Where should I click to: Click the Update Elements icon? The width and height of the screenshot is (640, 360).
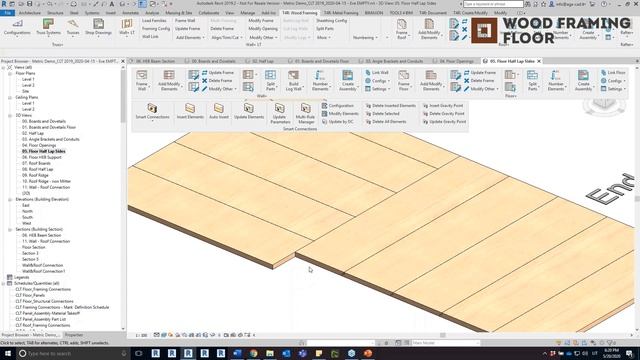(249, 111)
